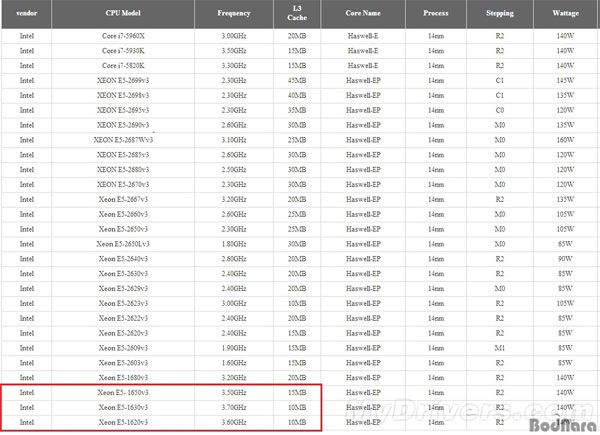Click the 65W wattage value
This screenshot has width=600, height=435.
[x=566, y=244]
